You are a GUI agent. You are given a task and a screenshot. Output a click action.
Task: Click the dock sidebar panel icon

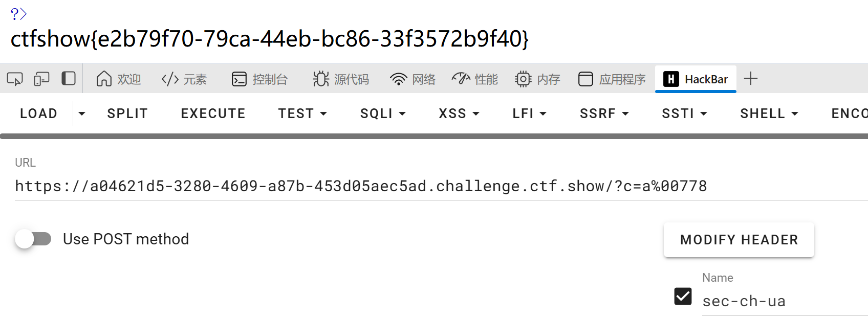click(x=68, y=79)
